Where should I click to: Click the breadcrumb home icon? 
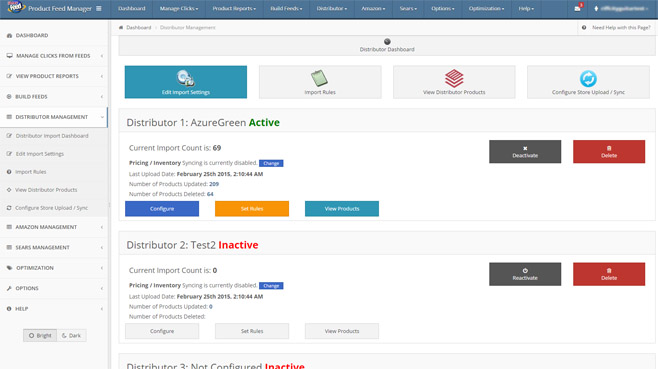[121, 28]
